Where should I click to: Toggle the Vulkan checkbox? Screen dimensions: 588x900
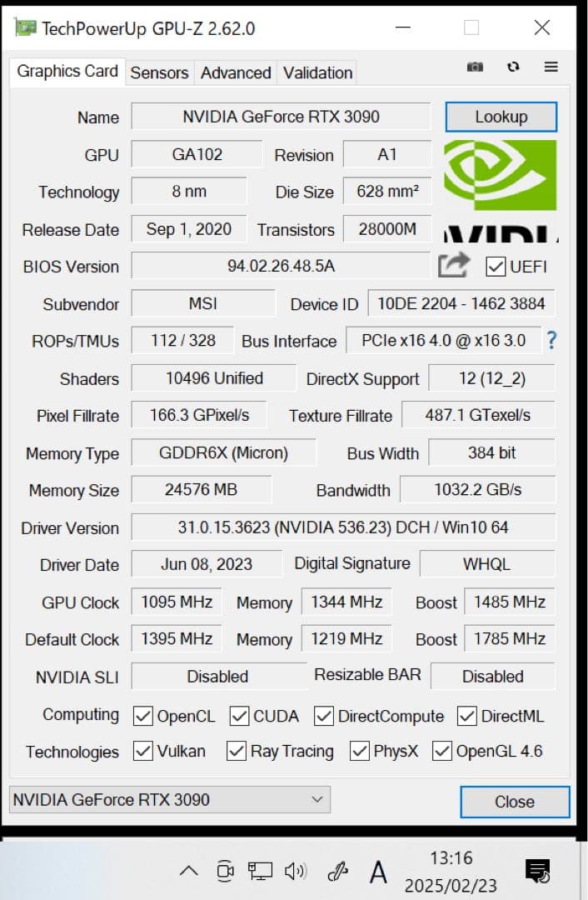[x=143, y=752]
